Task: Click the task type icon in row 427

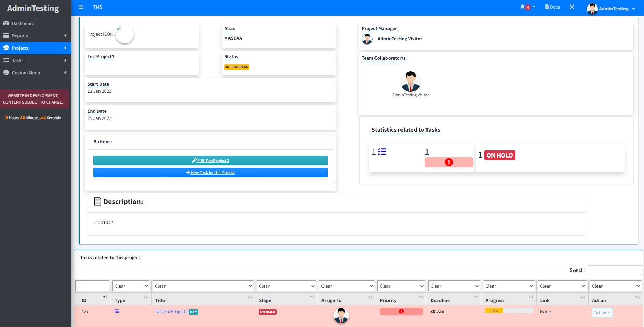Action: (x=117, y=311)
